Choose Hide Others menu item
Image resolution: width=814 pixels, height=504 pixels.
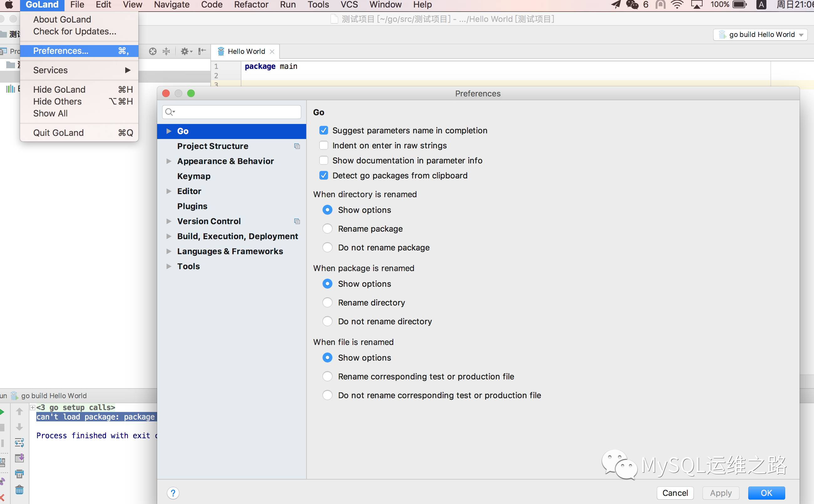tap(79, 102)
